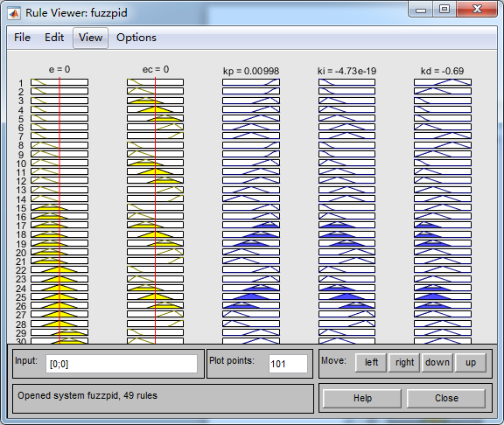The width and height of the screenshot is (504, 425).
Task: Open Help for the Rule Viewer
Action: (362, 399)
